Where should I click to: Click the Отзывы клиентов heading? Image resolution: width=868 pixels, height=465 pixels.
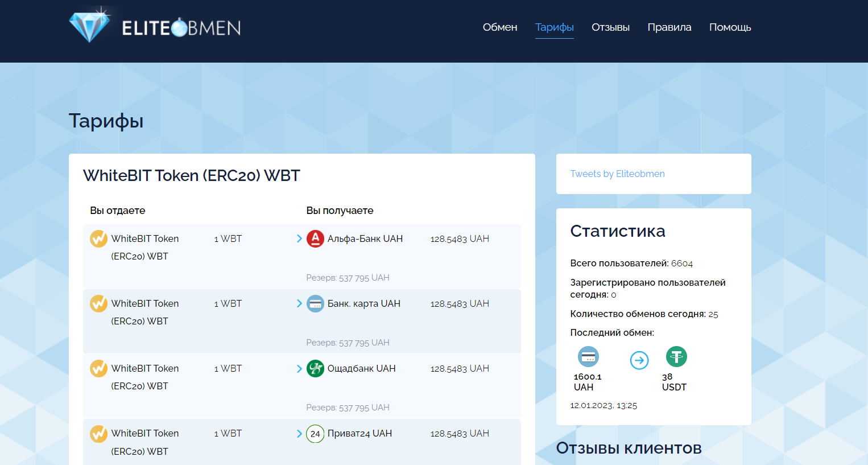[629, 448]
